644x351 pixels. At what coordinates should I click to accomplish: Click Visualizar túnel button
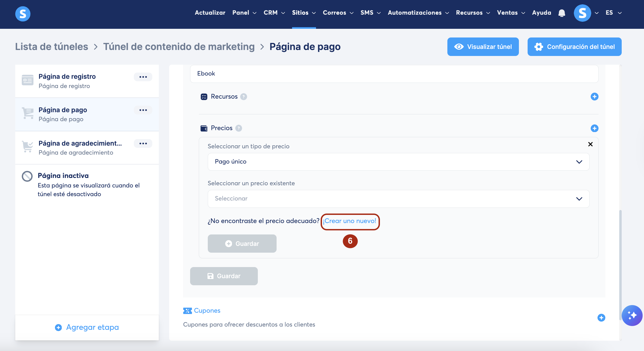tap(483, 47)
